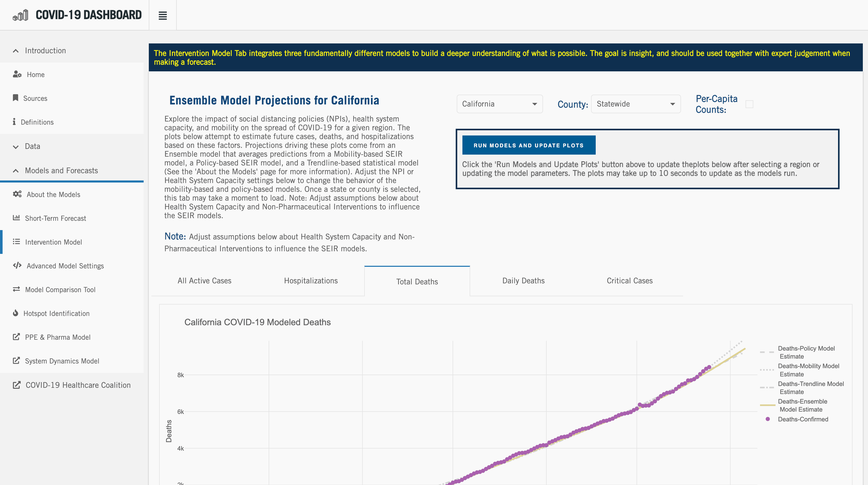
Task: Click the Home users-cog icon
Action: point(17,74)
